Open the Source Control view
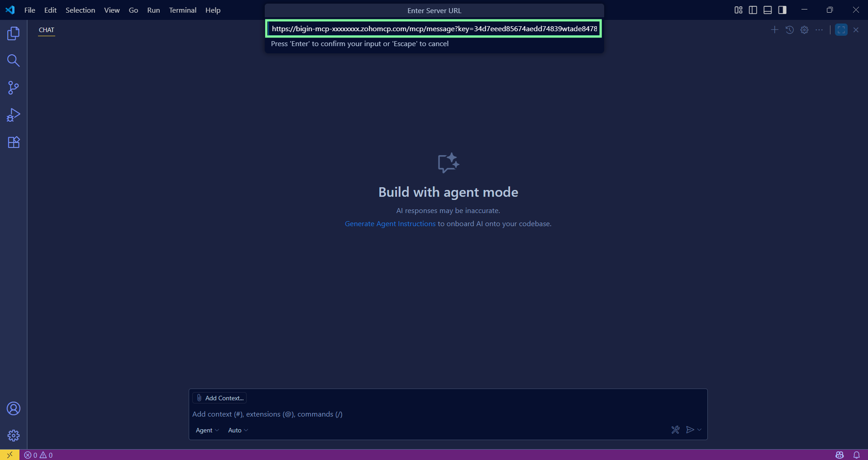Screen dimensions: 868x460 [14, 88]
